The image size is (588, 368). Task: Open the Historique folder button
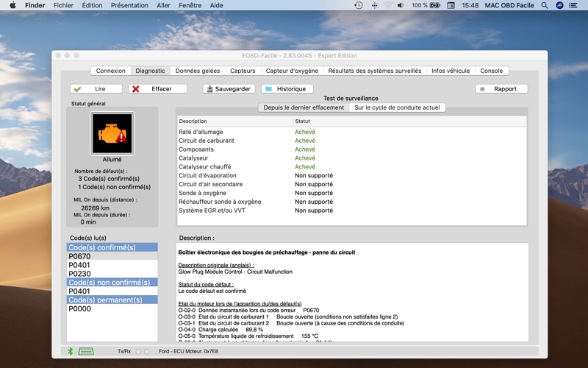[287, 89]
